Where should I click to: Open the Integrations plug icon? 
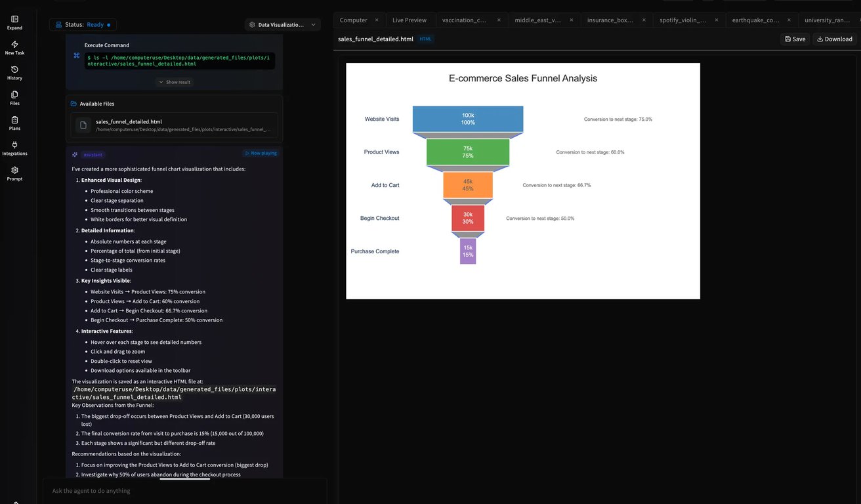14,144
